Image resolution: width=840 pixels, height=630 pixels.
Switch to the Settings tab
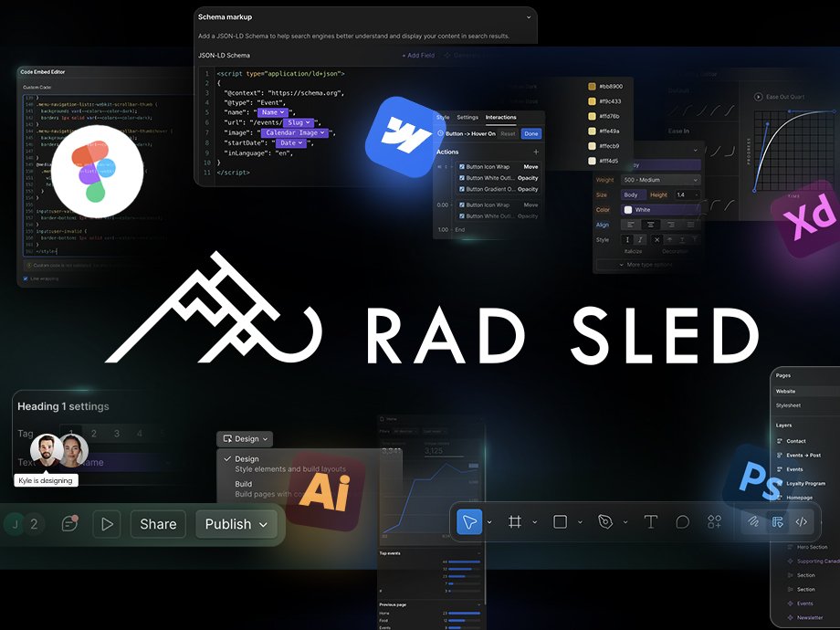pyautogui.click(x=467, y=117)
